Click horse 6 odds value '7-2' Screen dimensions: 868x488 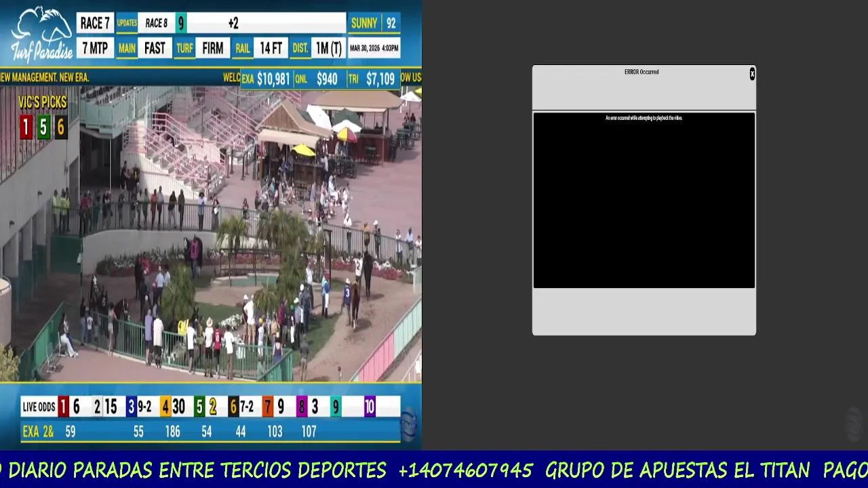(246, 407)
